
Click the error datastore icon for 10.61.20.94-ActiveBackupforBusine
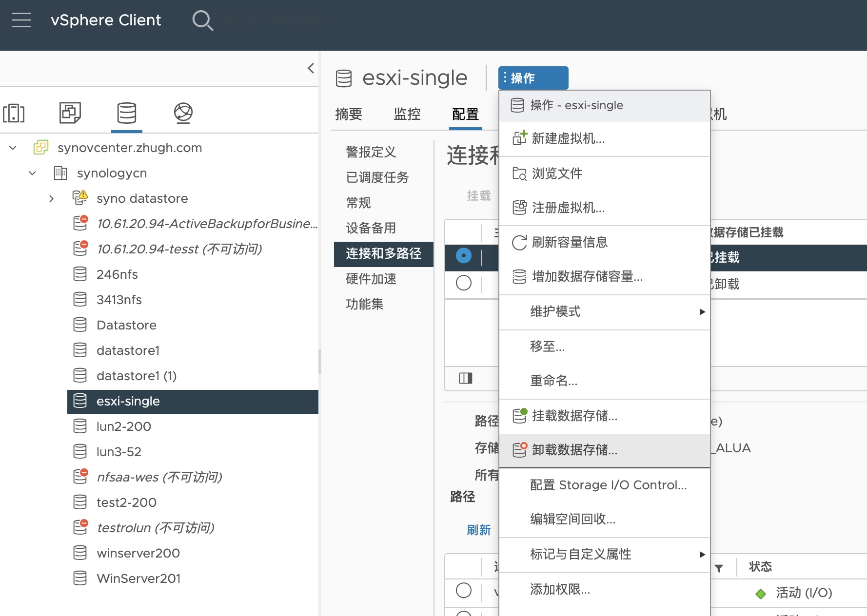[80, 223]
